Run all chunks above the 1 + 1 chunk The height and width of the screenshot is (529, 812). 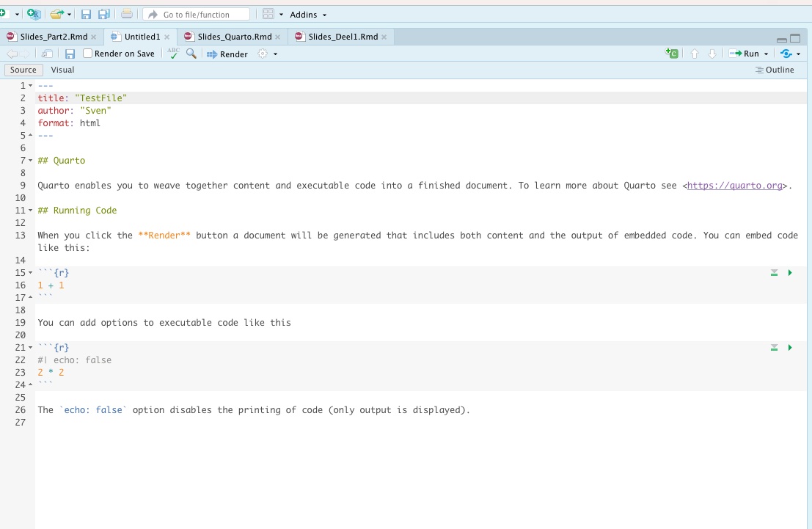point(774,272)
